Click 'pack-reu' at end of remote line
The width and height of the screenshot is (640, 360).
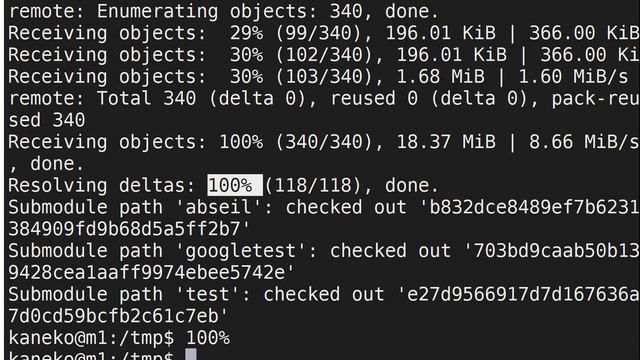[596, 99]
